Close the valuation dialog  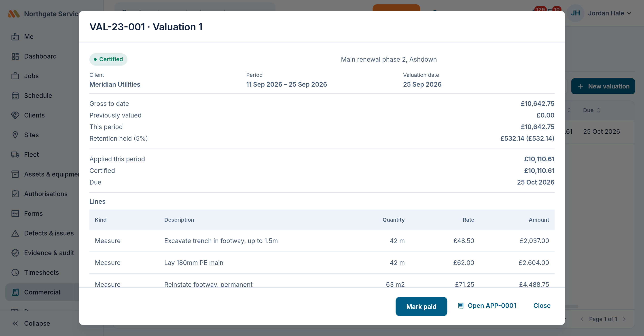542,306
